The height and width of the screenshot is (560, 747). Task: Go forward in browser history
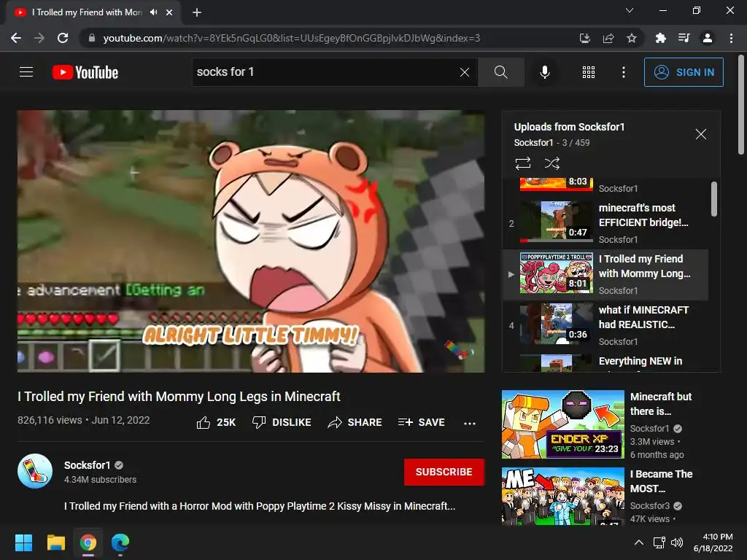39,38
